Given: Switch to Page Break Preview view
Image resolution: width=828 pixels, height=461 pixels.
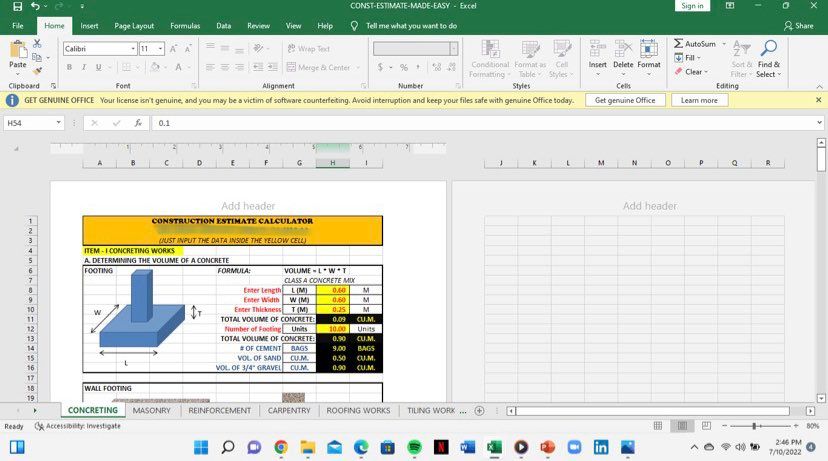Looking at the screenshot, I should pos(707,426).
